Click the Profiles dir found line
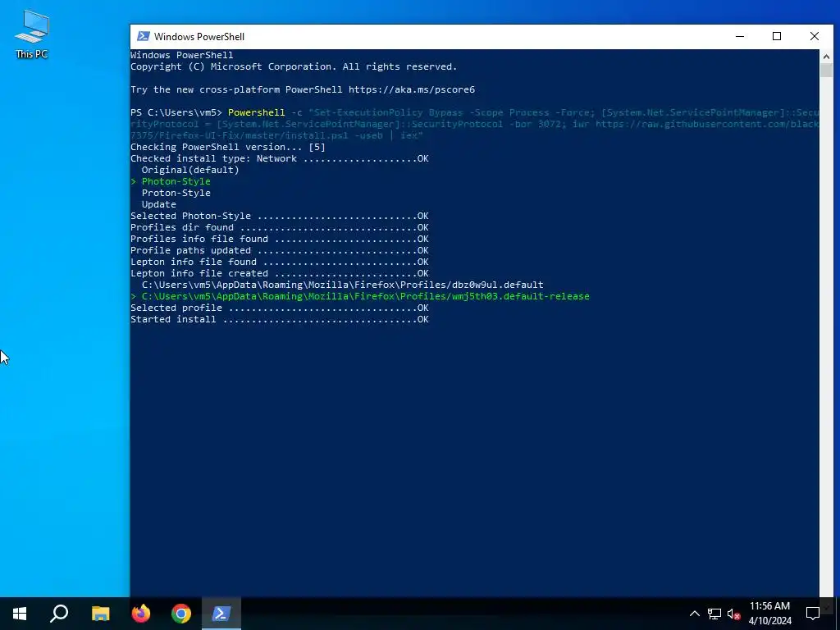 click(280, 227)
